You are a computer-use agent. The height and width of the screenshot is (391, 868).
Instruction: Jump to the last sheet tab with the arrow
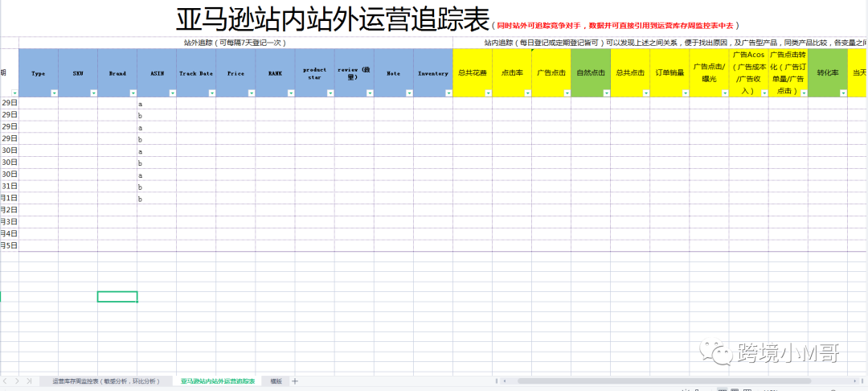29,381
